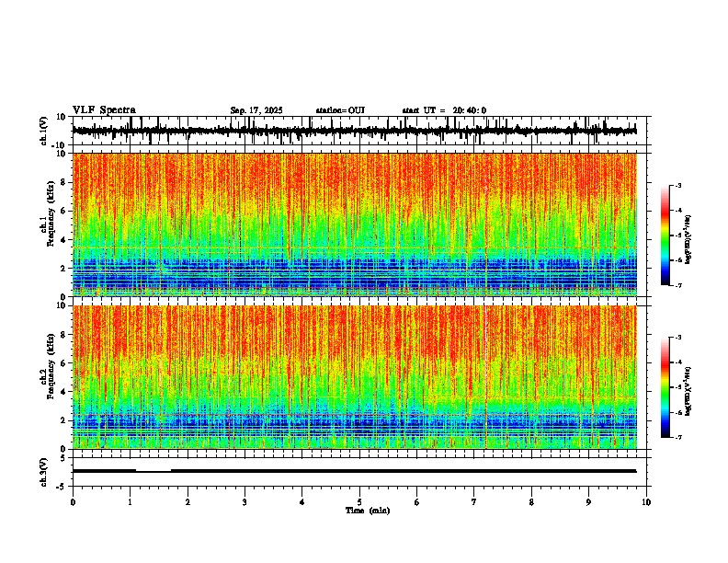
Task: Click the color scale bar beside ch.2 spectrogram
Action: [x=665, y=387]
